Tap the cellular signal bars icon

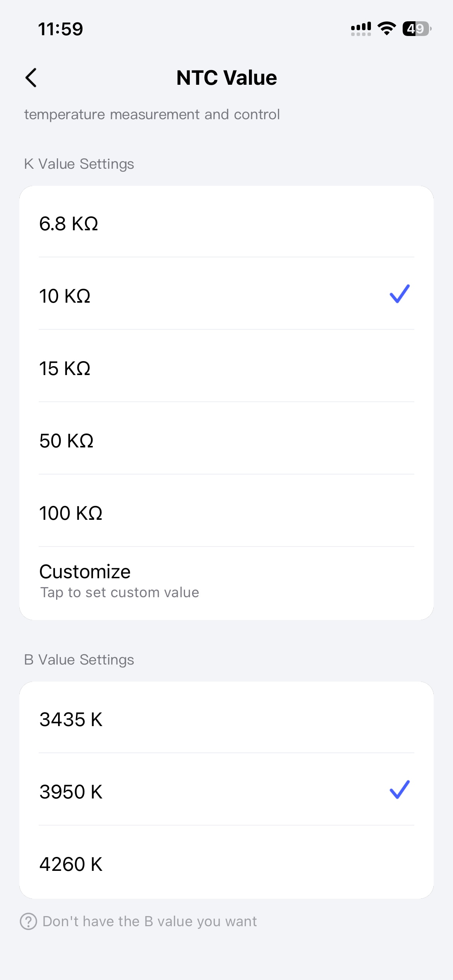click(361, 29)
